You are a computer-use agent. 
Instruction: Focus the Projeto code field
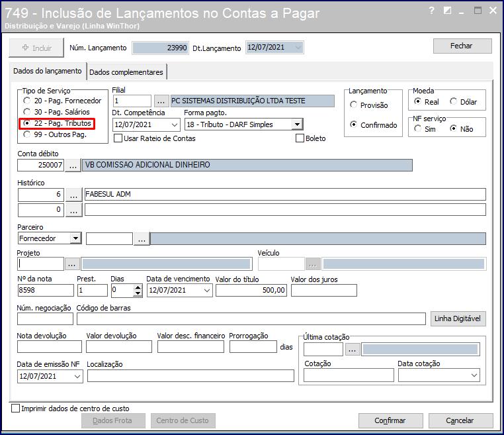40,264
